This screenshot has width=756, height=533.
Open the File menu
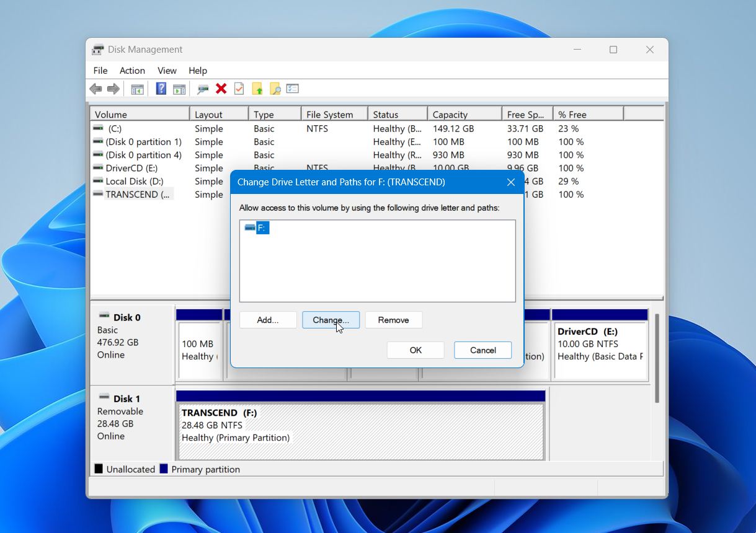point(100,71)
